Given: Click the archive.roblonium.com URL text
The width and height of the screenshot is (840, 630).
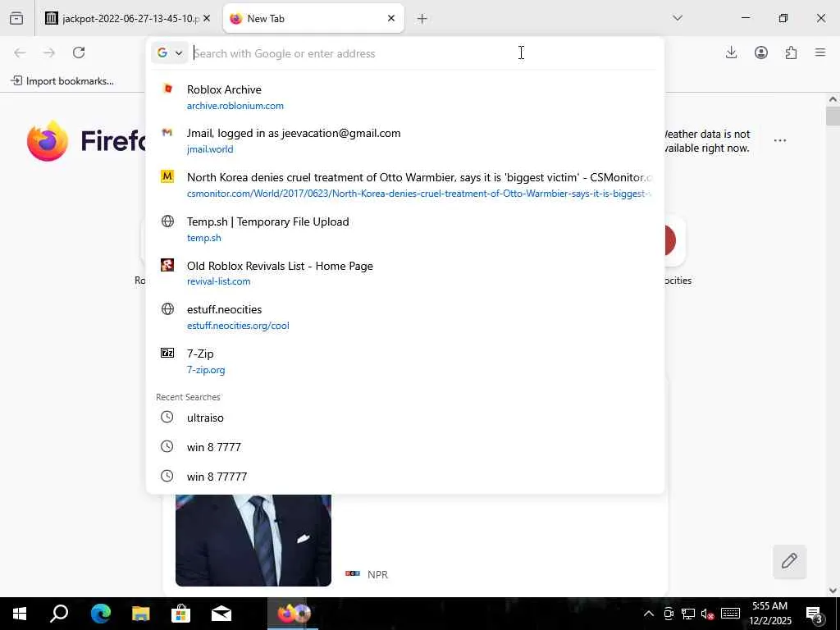Looking at the screenshot, I should tap(235, 106).
